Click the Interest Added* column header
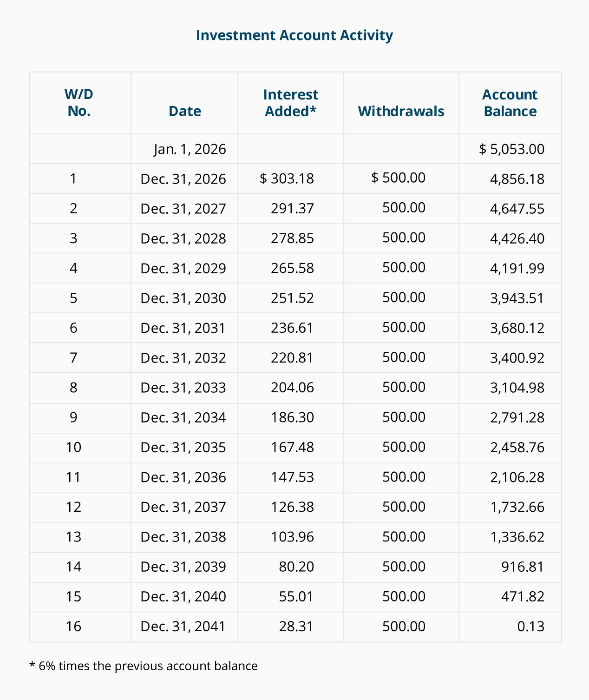The width and height of the screenshot is (589, 700). (x=291, y=103)
